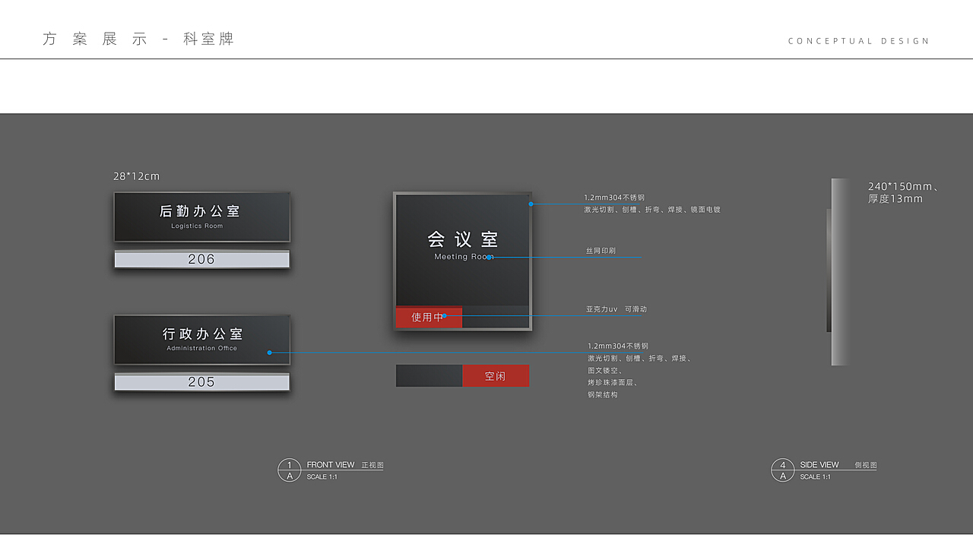Click the 亚克力uv 可滑动 annotation
Screen dimensions: 973x560
point(616,309)
